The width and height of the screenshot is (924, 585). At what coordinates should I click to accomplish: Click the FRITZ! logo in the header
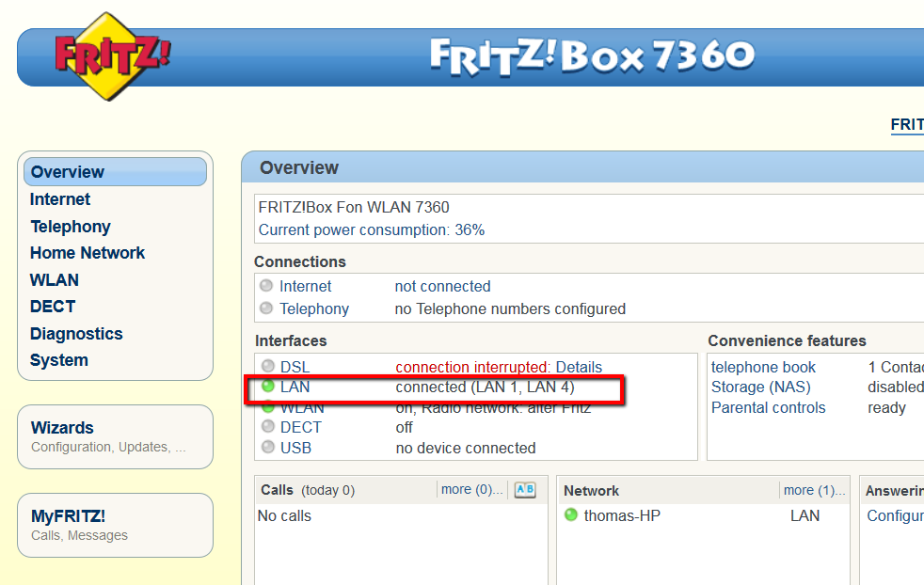[111, 56]
